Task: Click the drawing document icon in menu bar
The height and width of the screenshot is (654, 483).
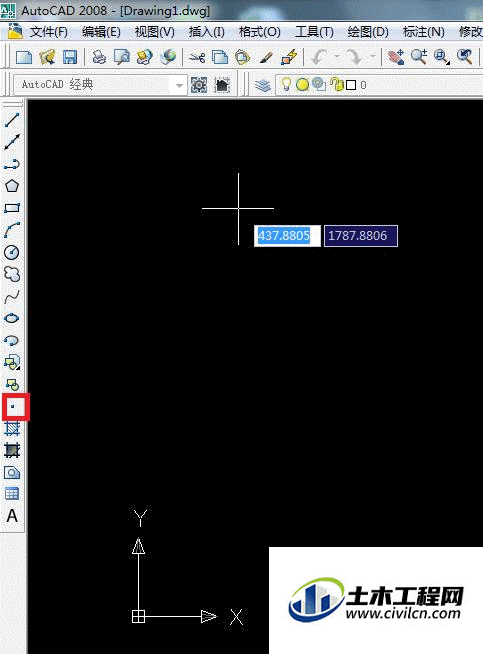Action: (15, 31)
